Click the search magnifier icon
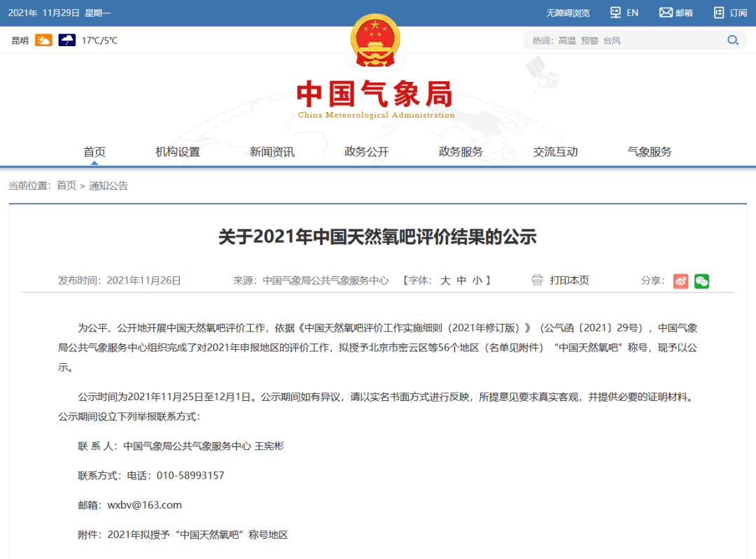 pos(732,40)
